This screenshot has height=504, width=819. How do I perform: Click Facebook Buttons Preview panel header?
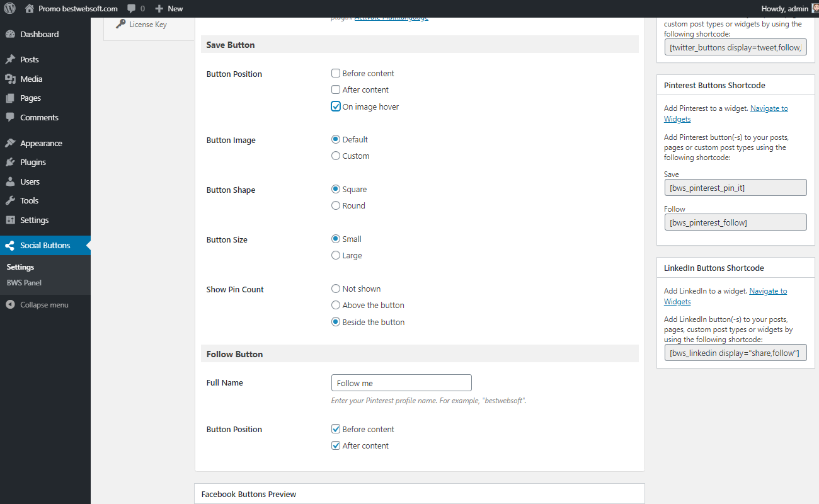coord(420,494)
